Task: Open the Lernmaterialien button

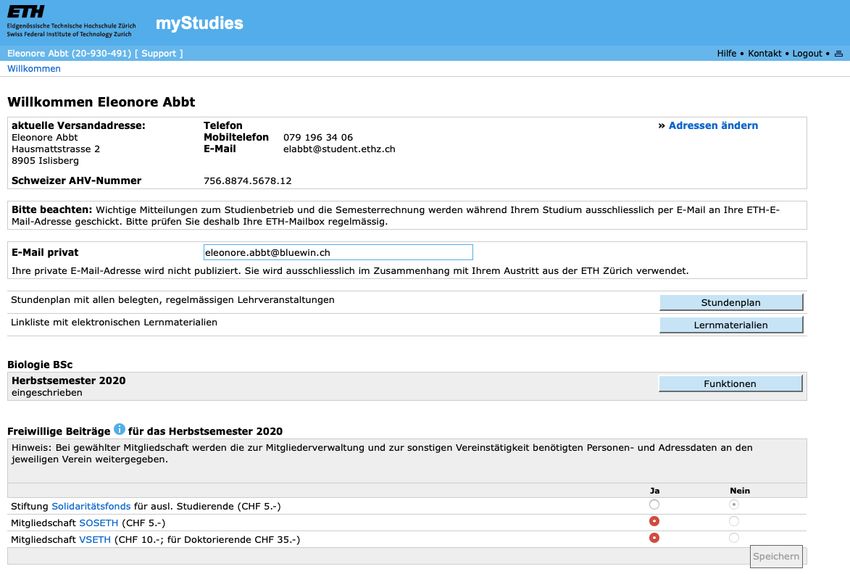Action: pyautogui.click(x=731, y=325)
